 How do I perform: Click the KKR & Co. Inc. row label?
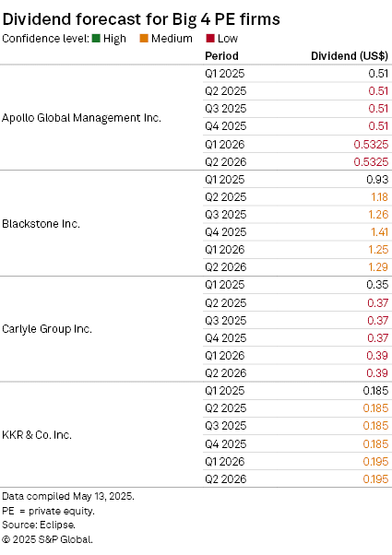(x=37, y=434)
